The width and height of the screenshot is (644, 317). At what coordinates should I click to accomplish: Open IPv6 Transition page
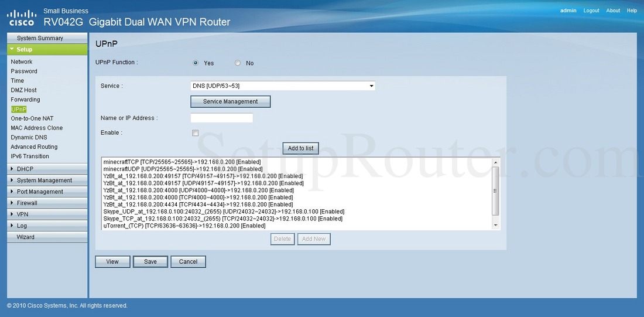30,156
